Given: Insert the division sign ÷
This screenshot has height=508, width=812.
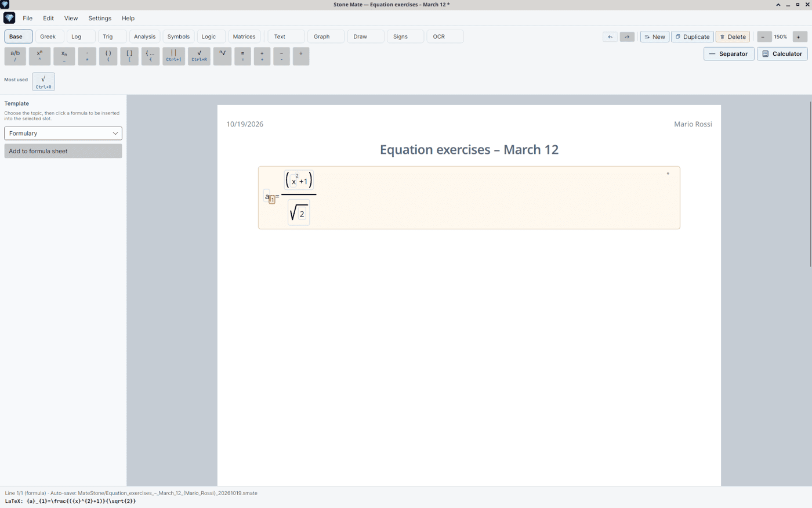Looking at the screenshot, I should [x=301, y=56].
